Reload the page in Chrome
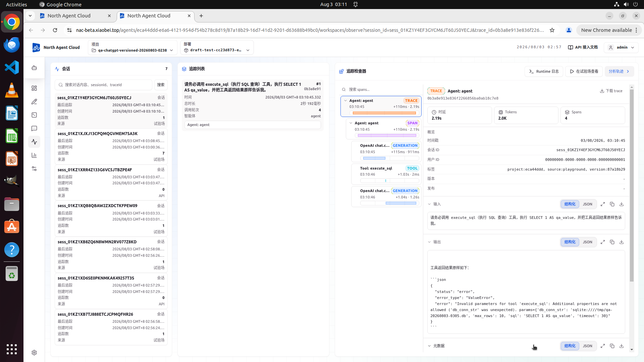 55,30
